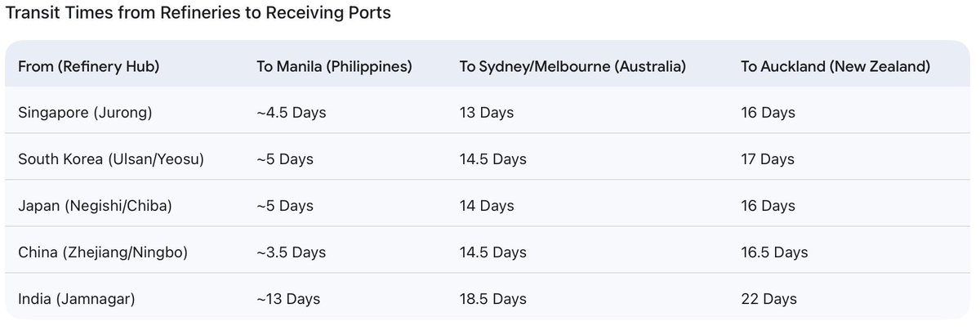Select the '14 Days' Japan to Sydney cell
This screenshot has height=330, width=980.
click(487, 206)
